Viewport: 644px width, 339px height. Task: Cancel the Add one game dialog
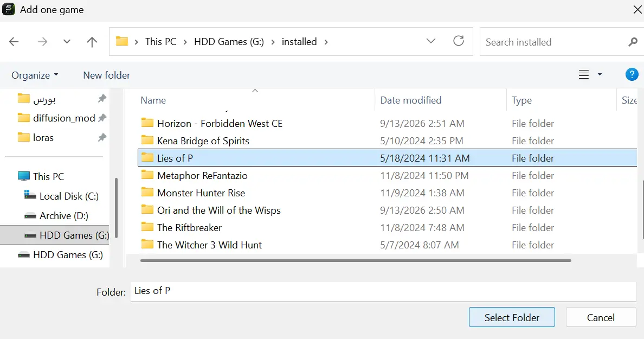point(601,317)
